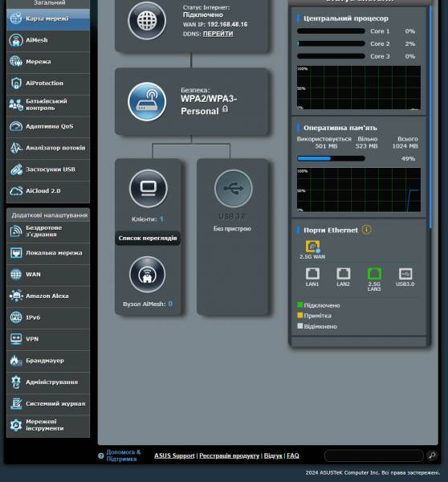
Task: Click the Брандмауер flame icon
Action: point(16,360)
